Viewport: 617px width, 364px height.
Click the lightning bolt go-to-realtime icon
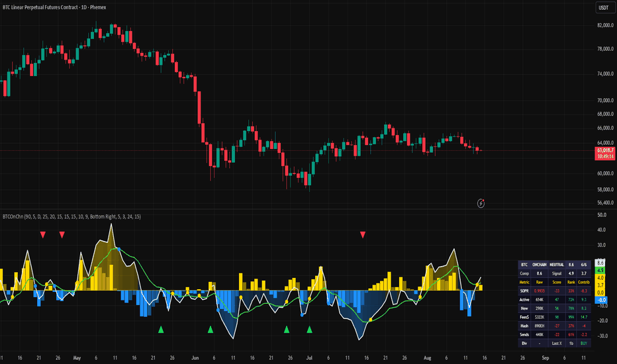(x=481, y=203)
